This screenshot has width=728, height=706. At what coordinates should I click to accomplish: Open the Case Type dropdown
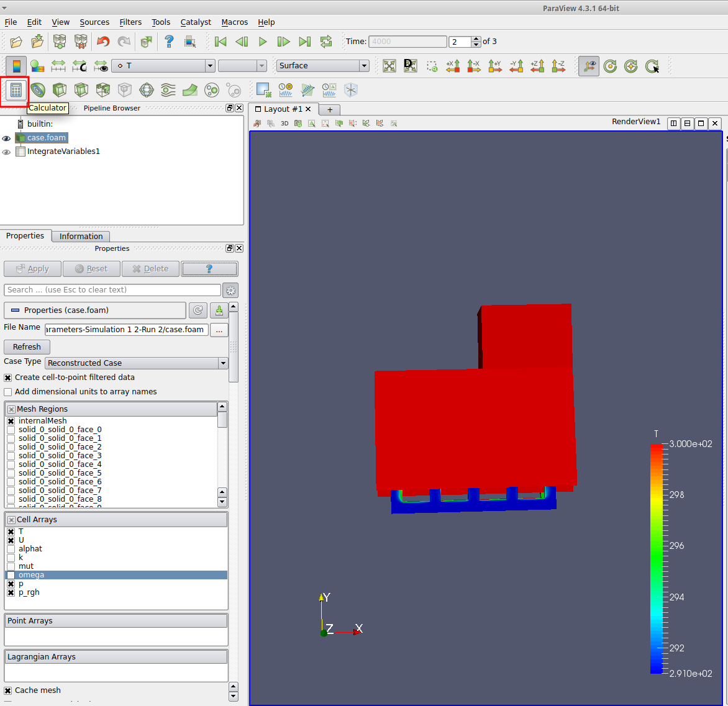coord(136,363)
